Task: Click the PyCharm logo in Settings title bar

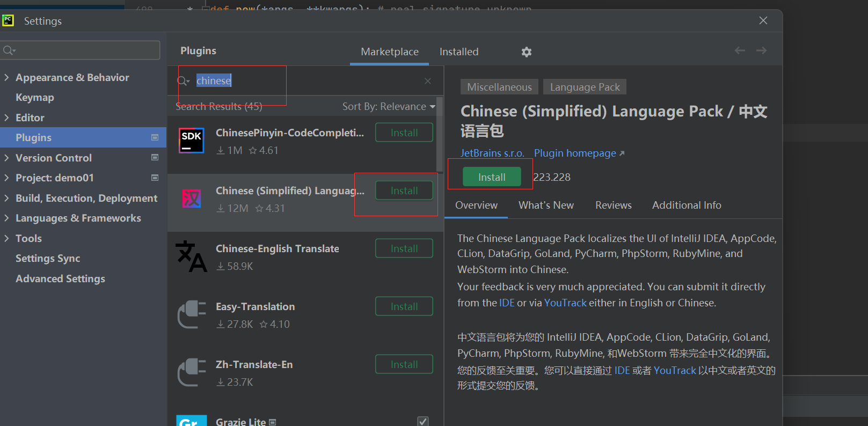Action: pyautogui.click(x=8, y=21)
